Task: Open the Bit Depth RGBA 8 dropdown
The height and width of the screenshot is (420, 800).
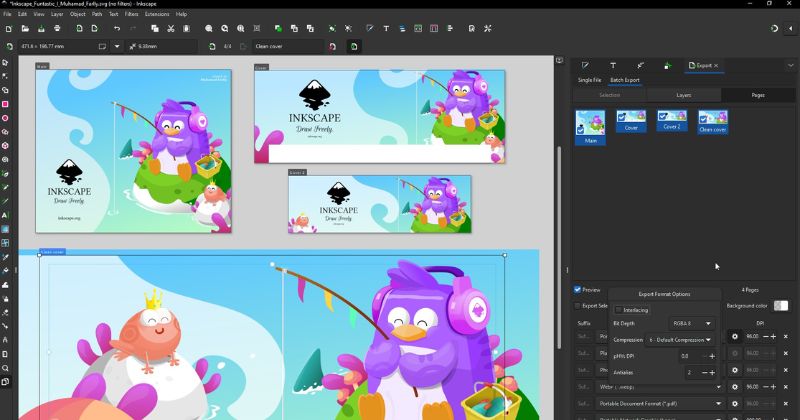Action: coord(691,324)
